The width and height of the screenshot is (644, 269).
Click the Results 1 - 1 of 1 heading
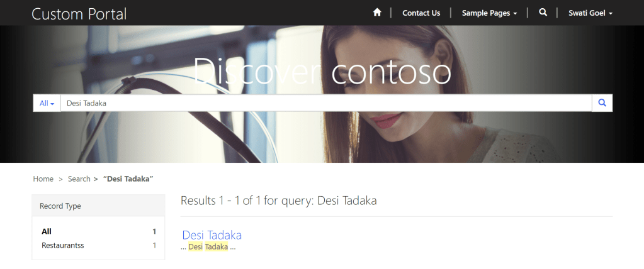pyautogui.click(x=278, y=200)
